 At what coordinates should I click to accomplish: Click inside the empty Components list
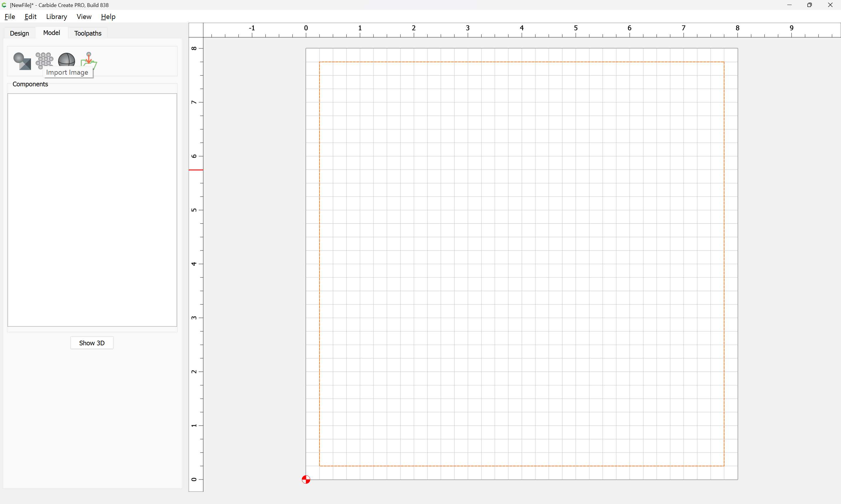click(92, 209)
